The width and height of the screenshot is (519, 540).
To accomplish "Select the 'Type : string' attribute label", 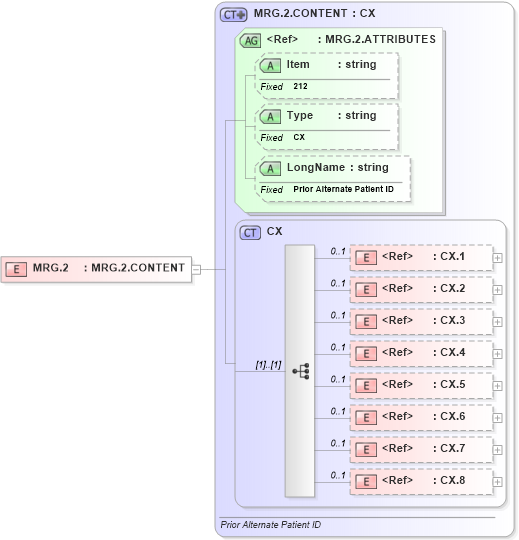I will pyautogui.click(x=332, y=115).
